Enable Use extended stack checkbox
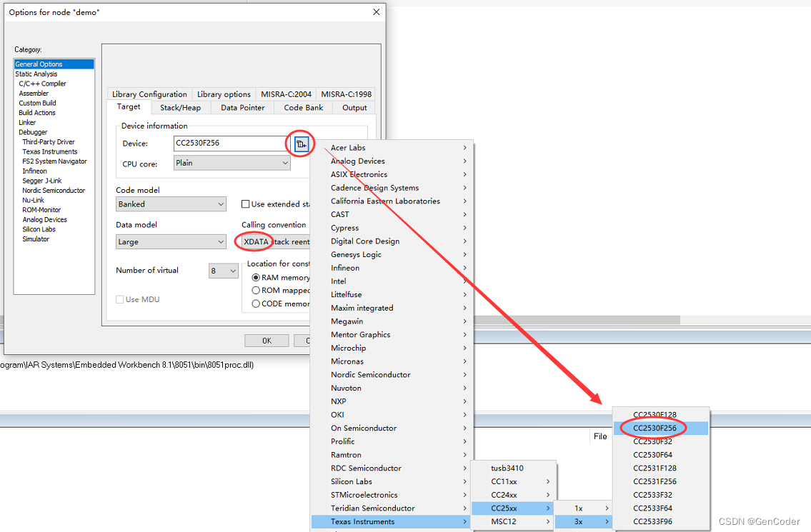 pyautogui.click(x=246, y=204)
